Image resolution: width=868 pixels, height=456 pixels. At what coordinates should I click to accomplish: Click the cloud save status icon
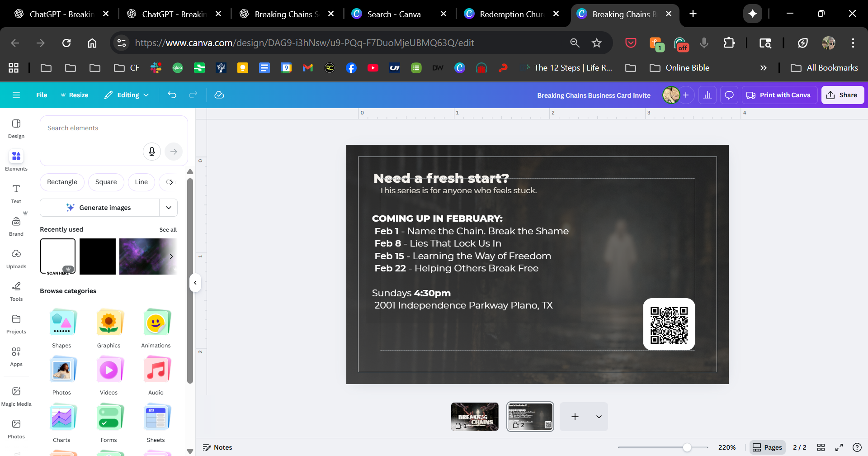[x=219, y=95]
